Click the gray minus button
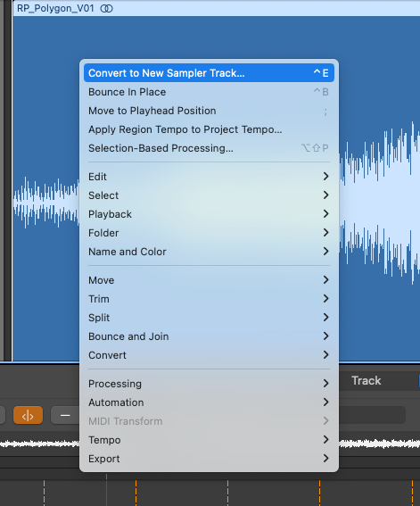 pos(65,415)
